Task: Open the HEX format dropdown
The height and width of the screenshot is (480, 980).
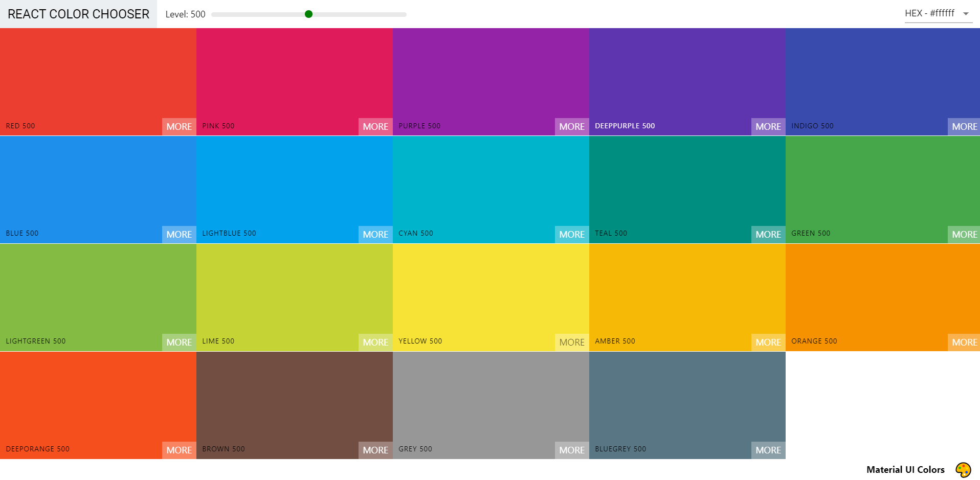Action: point(931,13)
